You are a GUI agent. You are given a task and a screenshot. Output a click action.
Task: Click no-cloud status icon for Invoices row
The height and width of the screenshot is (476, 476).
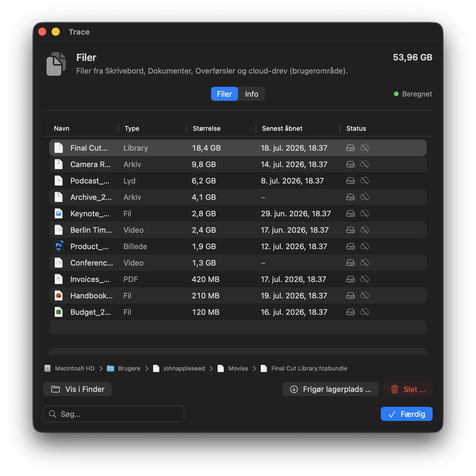[365, 279]
